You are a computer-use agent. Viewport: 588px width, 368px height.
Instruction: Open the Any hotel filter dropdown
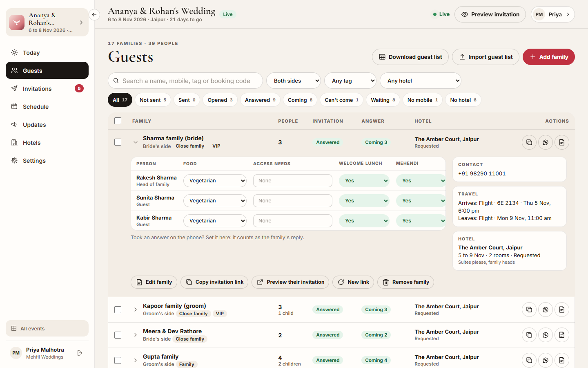[x=421, y=81]
